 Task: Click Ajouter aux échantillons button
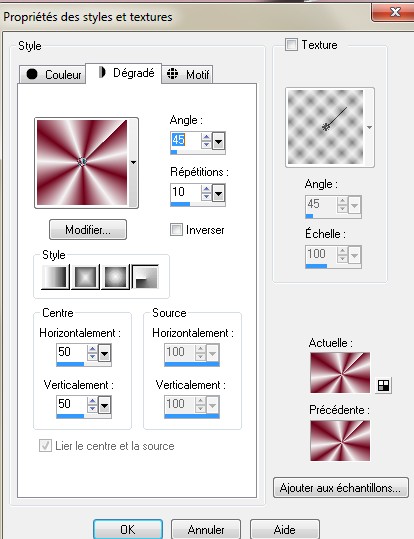[341, 487]
